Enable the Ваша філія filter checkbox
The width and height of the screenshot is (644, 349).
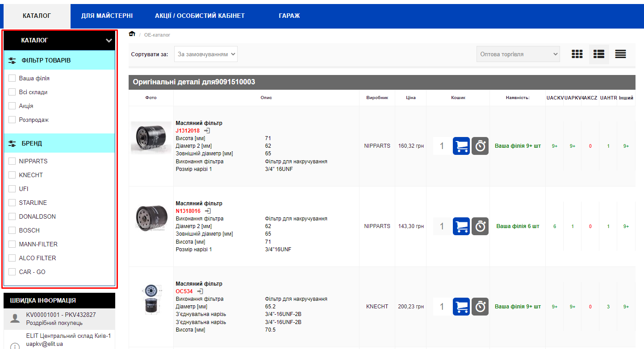click(x=12, y=78)
